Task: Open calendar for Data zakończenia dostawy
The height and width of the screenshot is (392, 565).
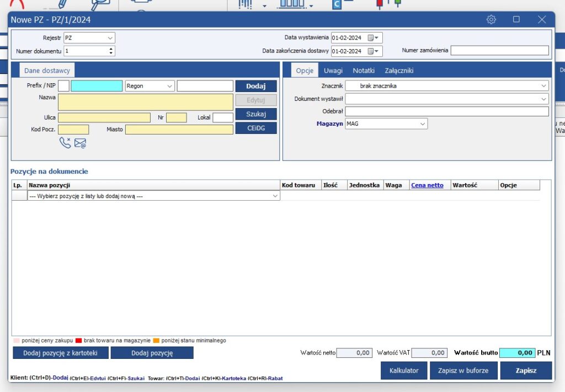Action: click(x=374, y=51)
